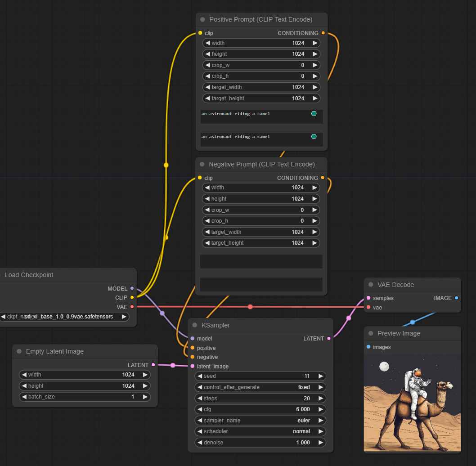Image resolution: width=476 pixels, height=466 pixels.
Task: Open next checkpoint with ckpt_name right arrow
Action: (124, 317)
